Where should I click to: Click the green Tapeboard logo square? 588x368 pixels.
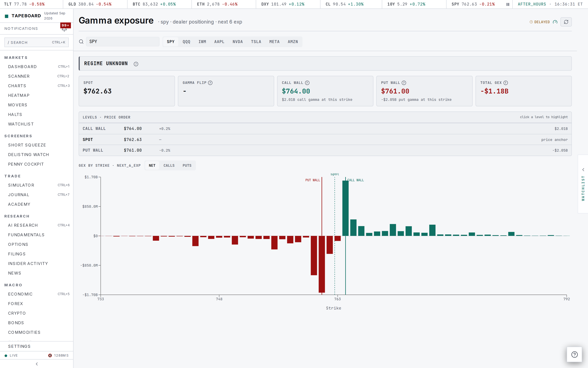7,16
